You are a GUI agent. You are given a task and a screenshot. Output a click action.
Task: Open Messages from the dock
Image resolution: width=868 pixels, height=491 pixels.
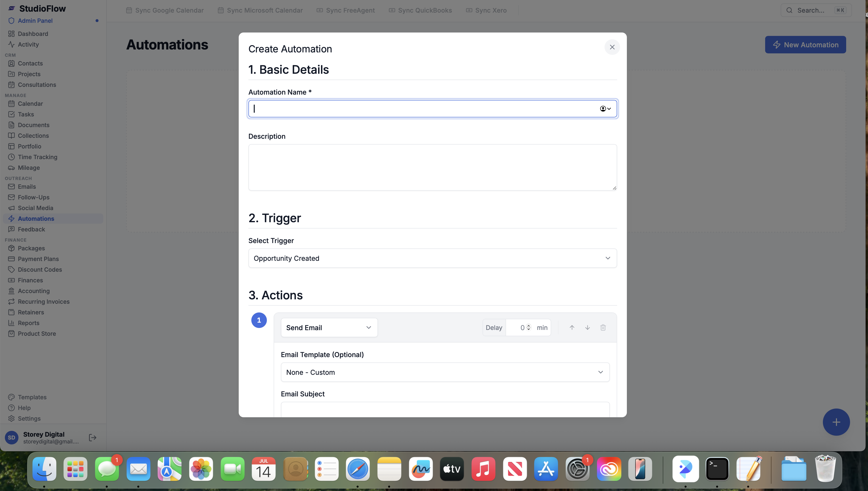coord(107,469)
